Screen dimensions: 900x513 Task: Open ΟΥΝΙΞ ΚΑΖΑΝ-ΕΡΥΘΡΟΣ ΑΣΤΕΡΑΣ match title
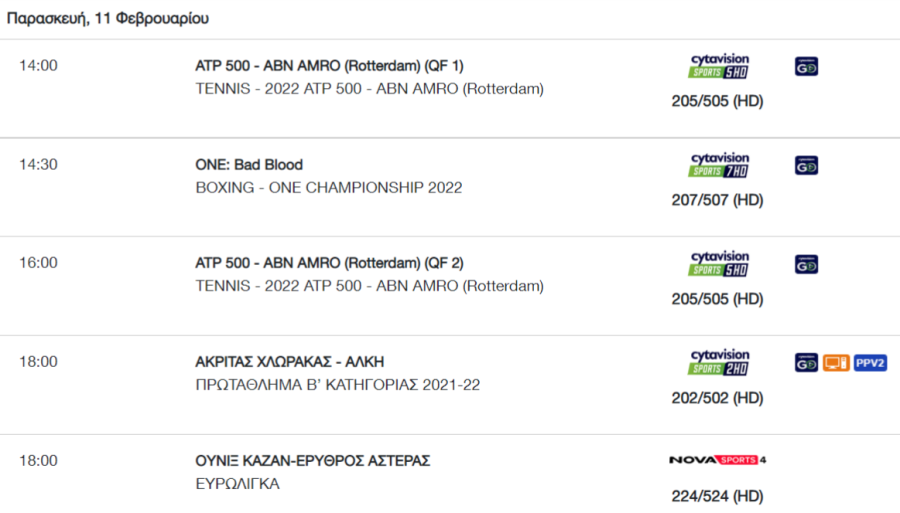[312, 461]
